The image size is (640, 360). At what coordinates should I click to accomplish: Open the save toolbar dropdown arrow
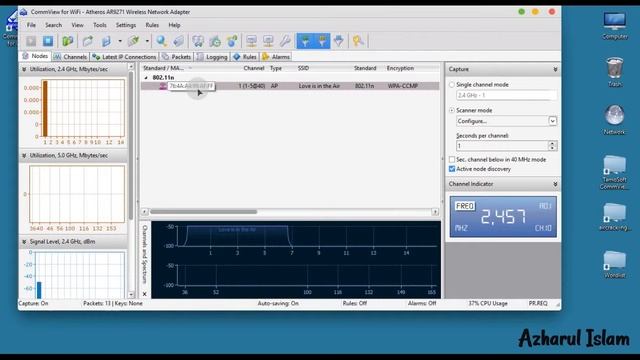[x=120, y=41]
